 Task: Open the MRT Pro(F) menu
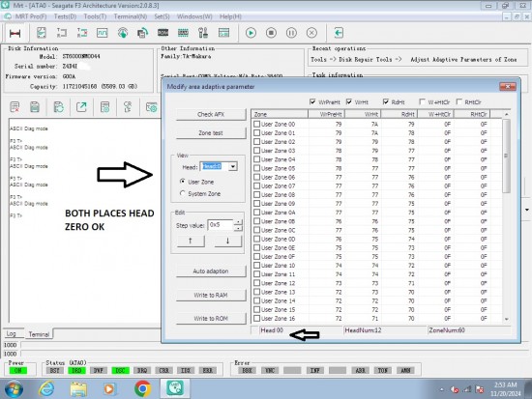31,16
